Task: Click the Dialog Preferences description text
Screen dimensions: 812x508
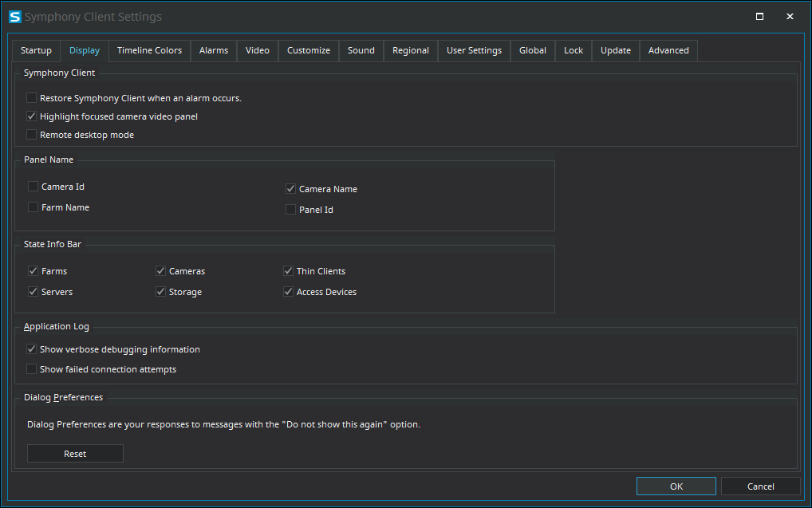Action: tap(223, 424)
